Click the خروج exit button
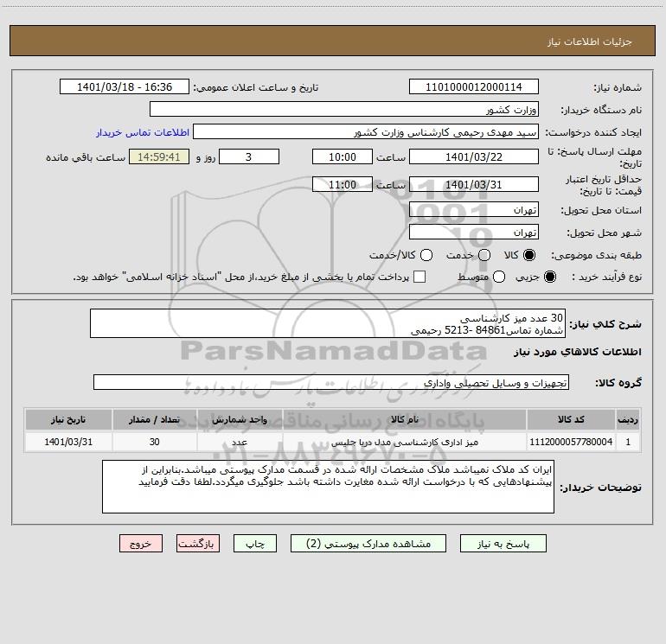 [141, 544]
